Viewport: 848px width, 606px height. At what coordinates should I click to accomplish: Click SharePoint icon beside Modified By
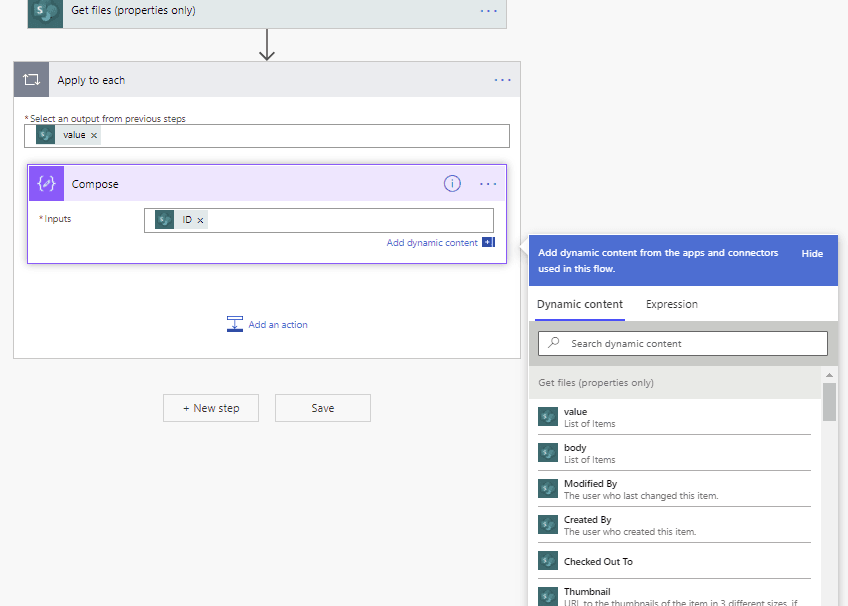[548, 489]
